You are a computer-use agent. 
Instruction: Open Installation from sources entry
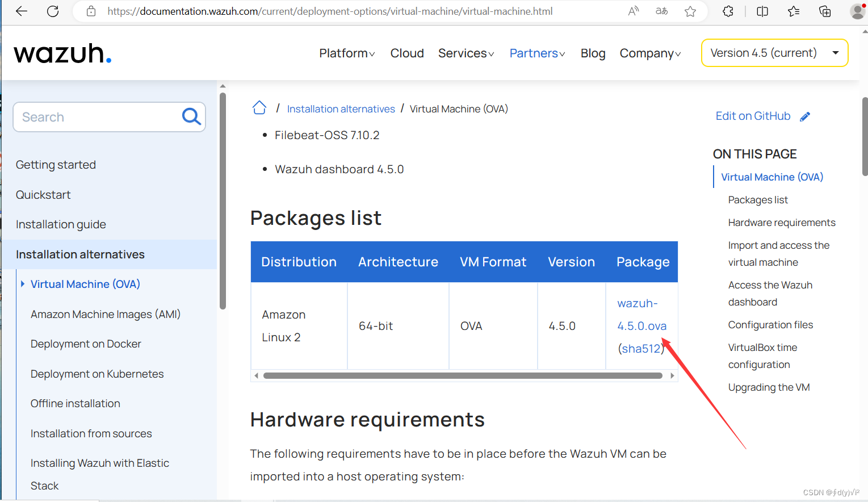click(91, 433)
